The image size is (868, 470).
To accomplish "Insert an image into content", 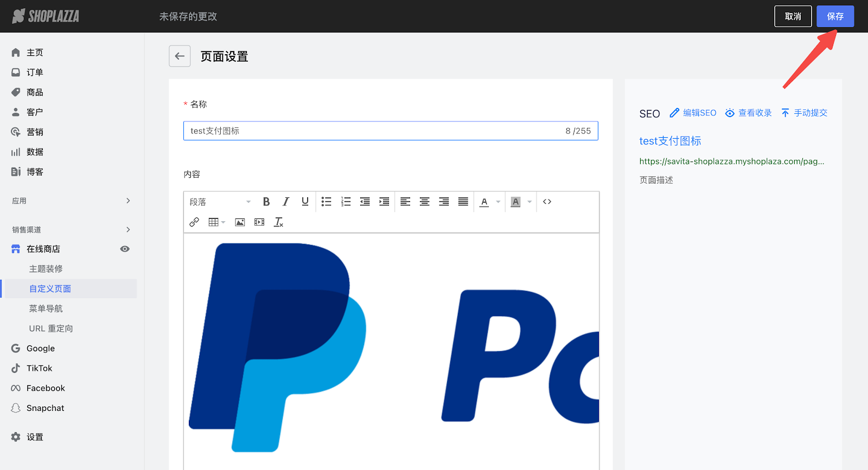I will (x=240, y=222).
